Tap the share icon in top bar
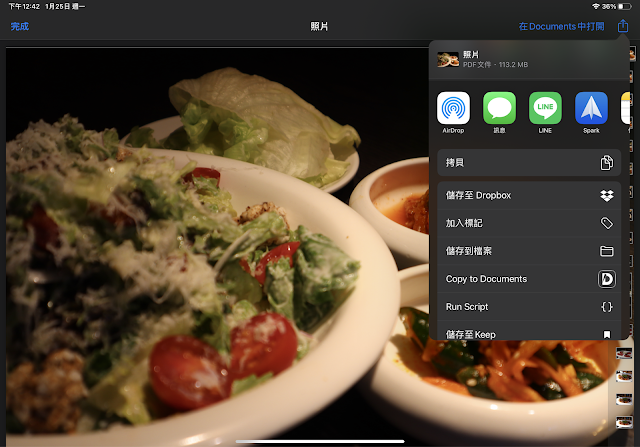Screen dimensions: 640x447 tap(622, 26)
